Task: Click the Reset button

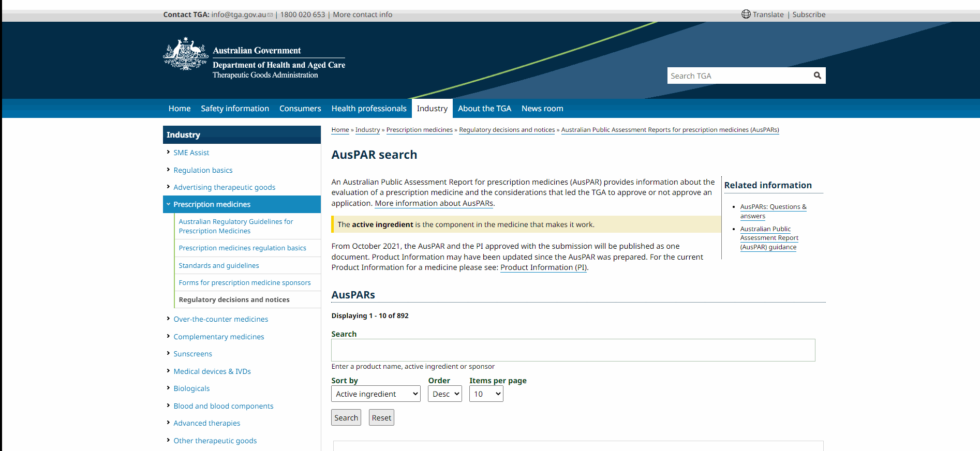Action: point(381,417)
